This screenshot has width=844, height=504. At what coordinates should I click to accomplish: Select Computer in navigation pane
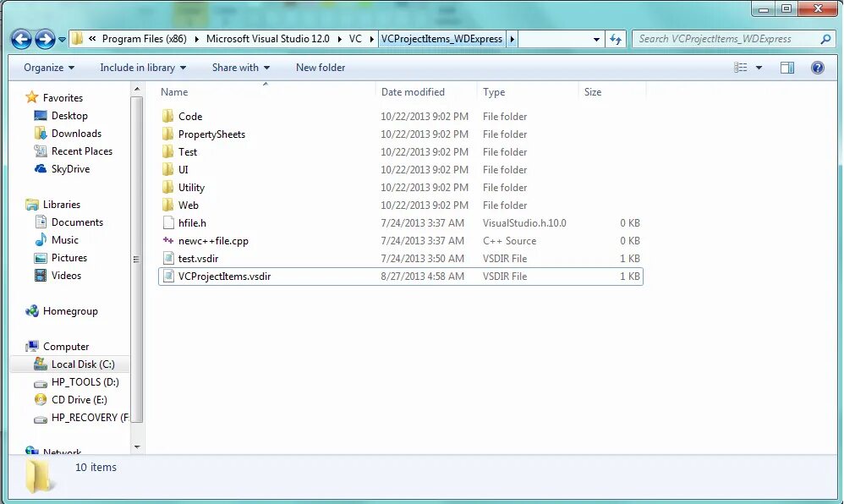click(x=66, y=347)
